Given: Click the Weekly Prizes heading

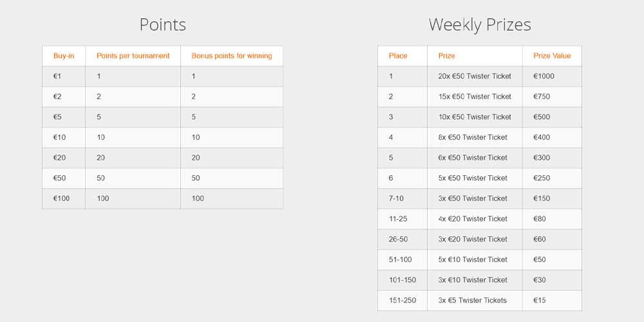Looking at the screenshot, I should coord(480,25).
